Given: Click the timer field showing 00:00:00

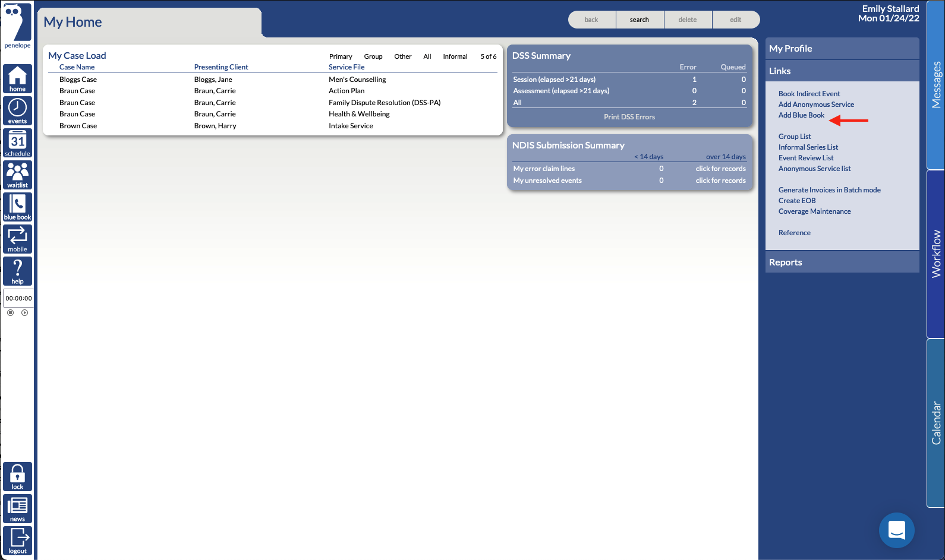Looking at the screenshot, I should point(18,298).
